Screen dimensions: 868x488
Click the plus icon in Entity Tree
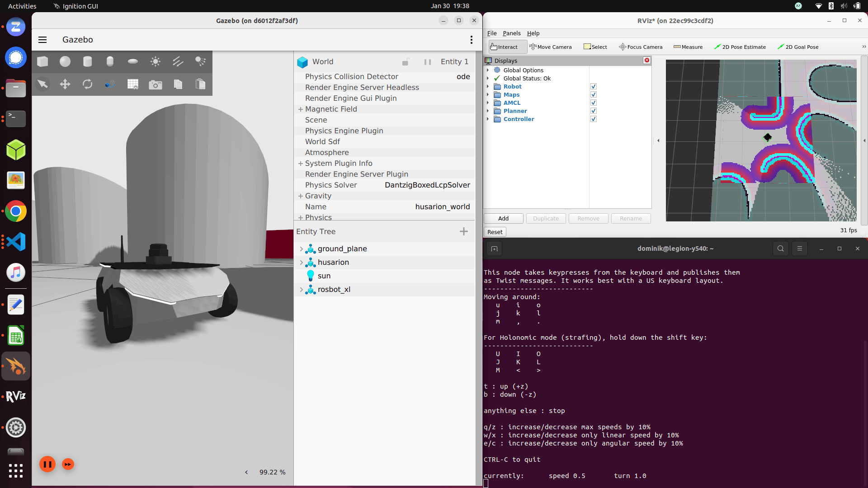click(464, 231)
